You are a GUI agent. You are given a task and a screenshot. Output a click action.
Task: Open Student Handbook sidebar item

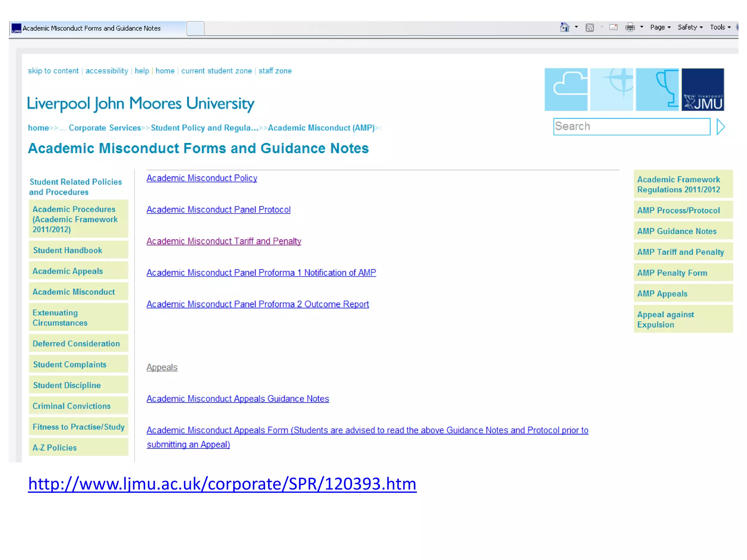(78, 250)
